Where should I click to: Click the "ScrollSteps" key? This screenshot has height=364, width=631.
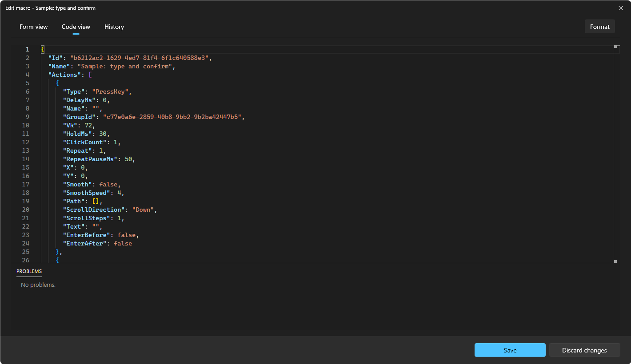pos(86,218)
